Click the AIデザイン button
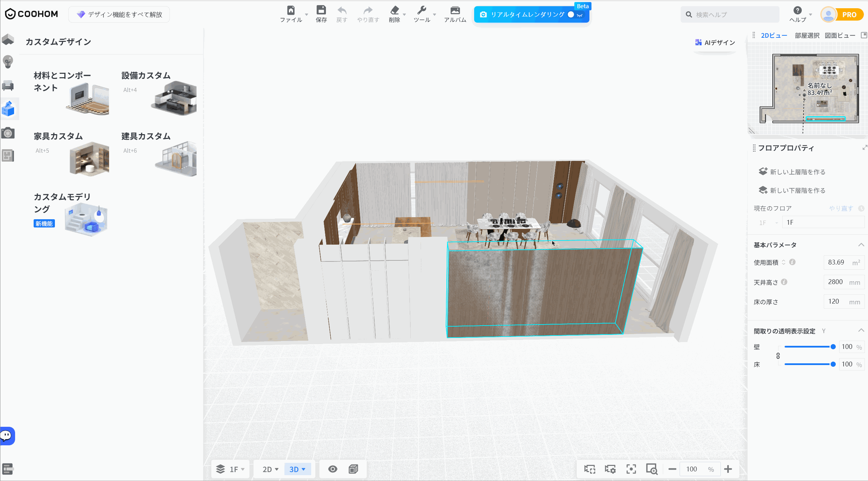 715,43
